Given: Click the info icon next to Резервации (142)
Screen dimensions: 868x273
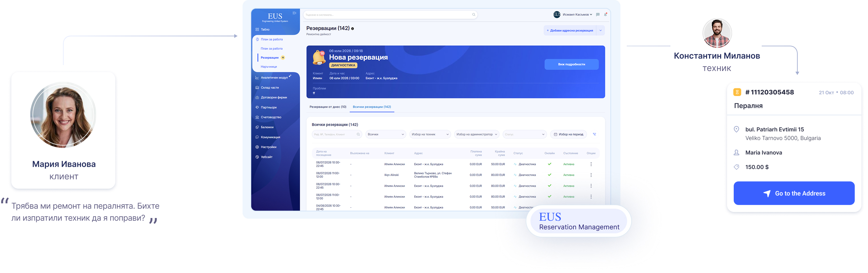Looking at the screenshot, I should [353, 29].
